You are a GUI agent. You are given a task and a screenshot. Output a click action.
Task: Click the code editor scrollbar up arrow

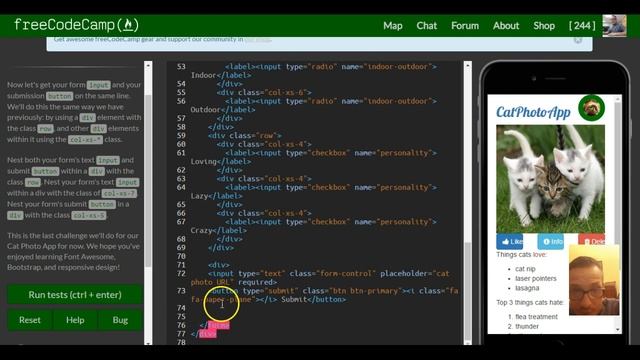tap(468, 65)
